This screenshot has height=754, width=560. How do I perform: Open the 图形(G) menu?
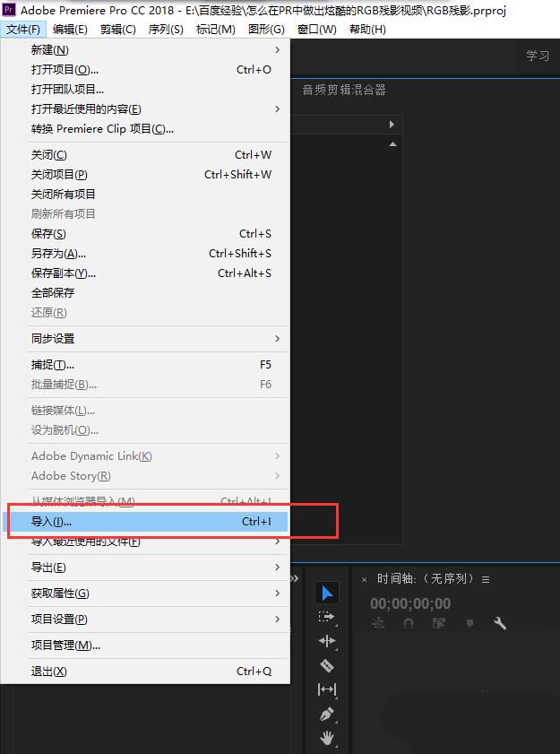(x=266, y=30)
